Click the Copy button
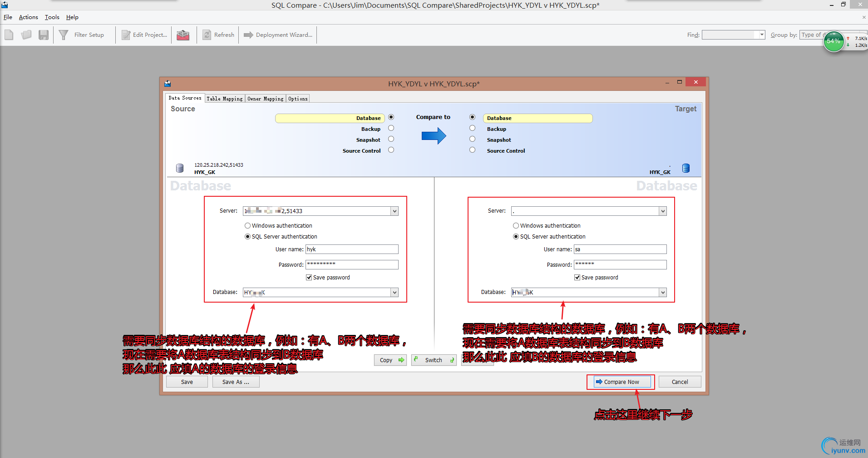This screenshot has height=458, width=868. [390, 360]
